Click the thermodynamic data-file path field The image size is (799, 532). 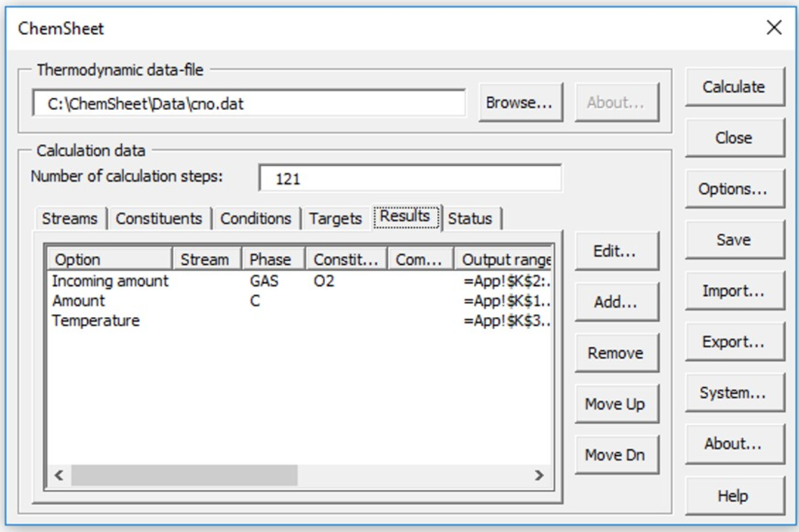point(249,103)
